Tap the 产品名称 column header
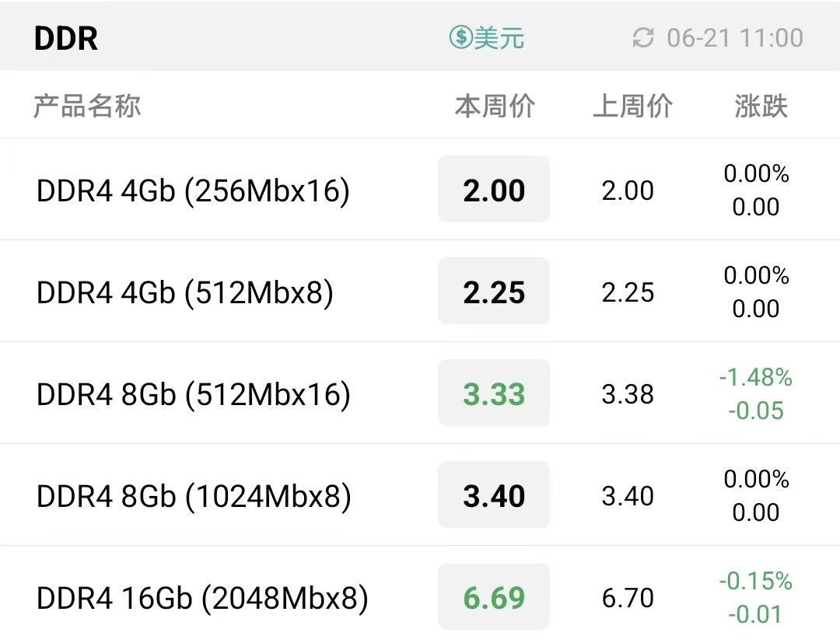 (x=87, y=106)
